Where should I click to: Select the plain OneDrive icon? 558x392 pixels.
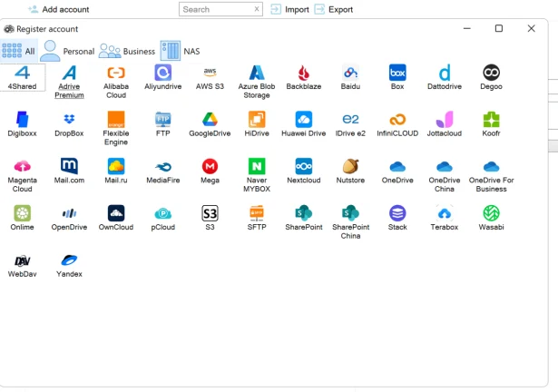[397, 171]
